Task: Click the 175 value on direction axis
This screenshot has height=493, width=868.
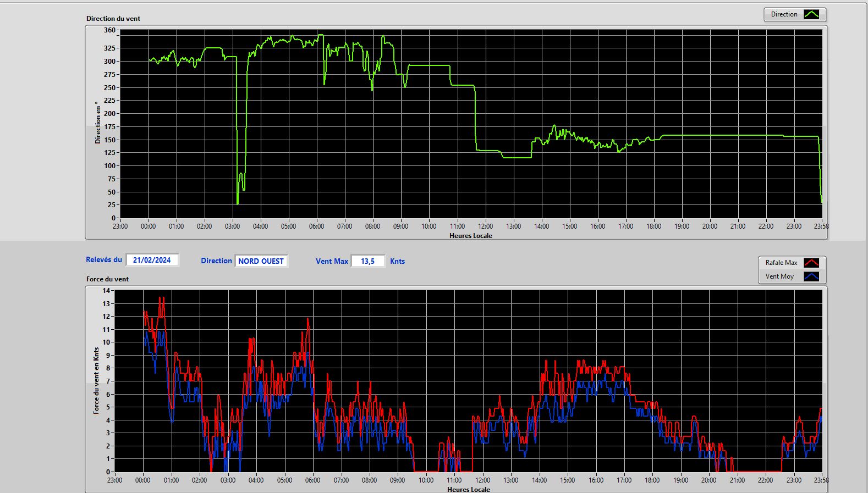Action: 109,127
